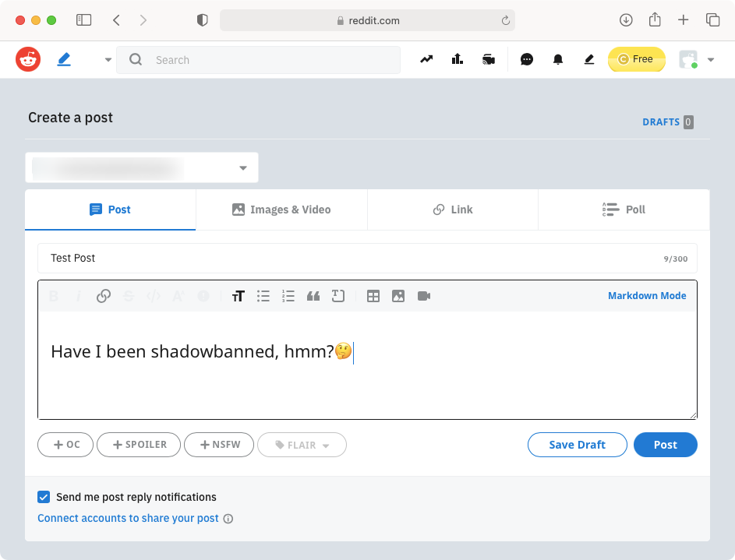Insert a link using the editor toolbar
This screenshot has height=560, width=735.
click(103, 296)
